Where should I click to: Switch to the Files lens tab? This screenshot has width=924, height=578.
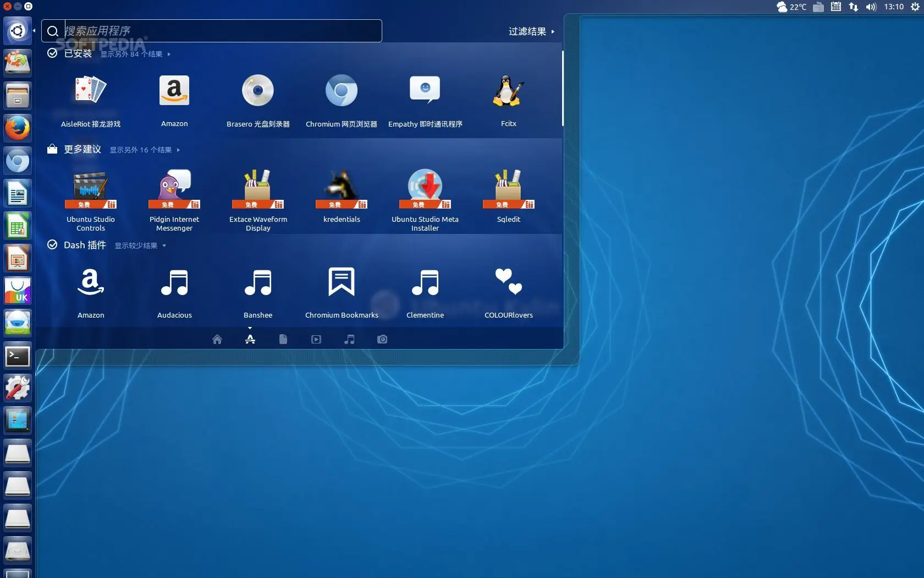pos(283,339)
